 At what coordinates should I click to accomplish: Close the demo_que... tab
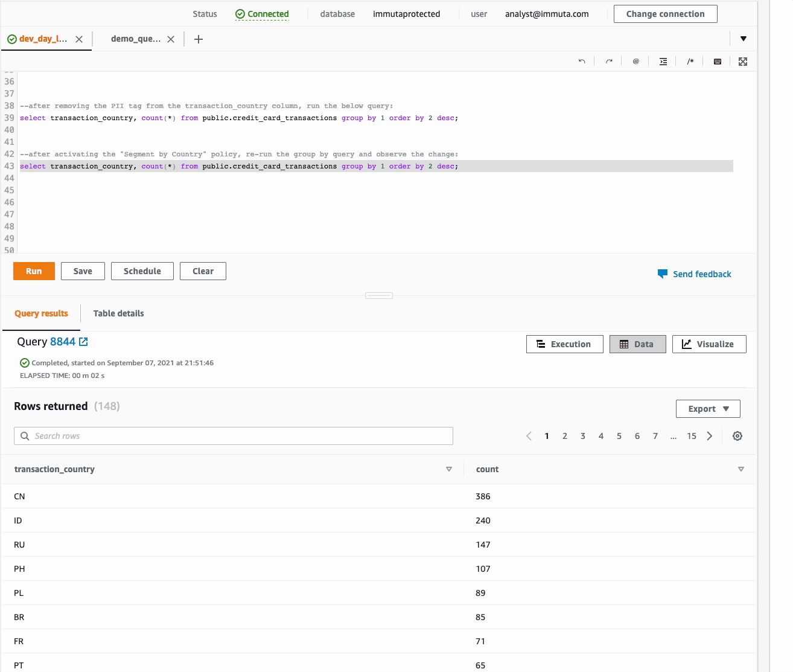(x=171, y=39)
